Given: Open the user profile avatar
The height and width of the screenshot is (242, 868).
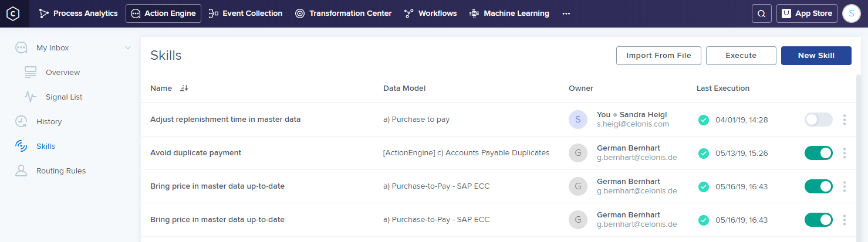Looking at the screenshot, I should tap(852, 13).
